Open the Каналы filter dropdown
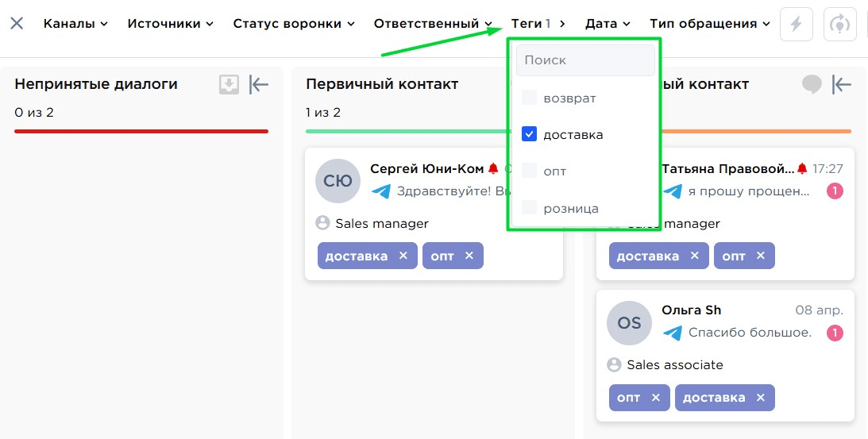Image resolution: width=868 pixels, height=439 pixels. tap(75, 24)
